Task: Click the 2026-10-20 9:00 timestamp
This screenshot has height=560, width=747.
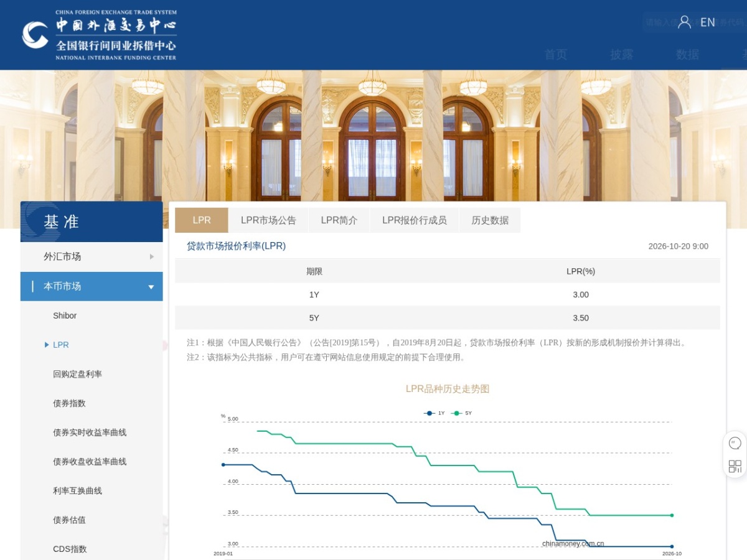Action: click(678, 246)
